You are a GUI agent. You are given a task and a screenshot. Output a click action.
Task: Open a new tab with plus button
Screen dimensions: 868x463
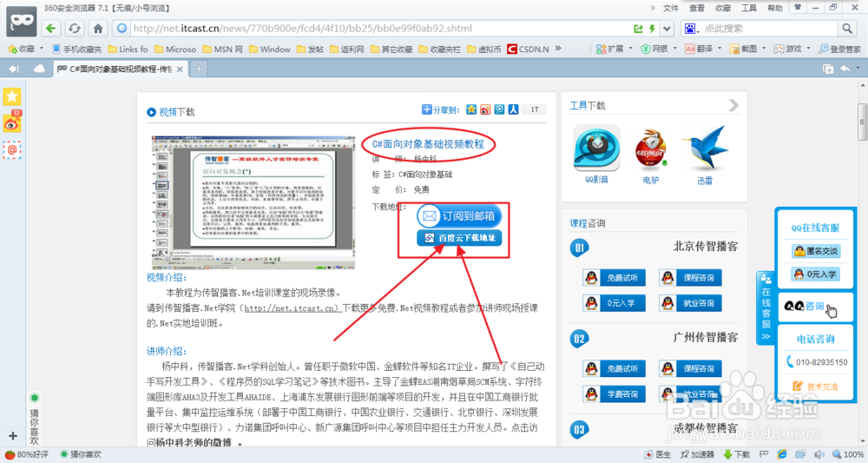198,69
